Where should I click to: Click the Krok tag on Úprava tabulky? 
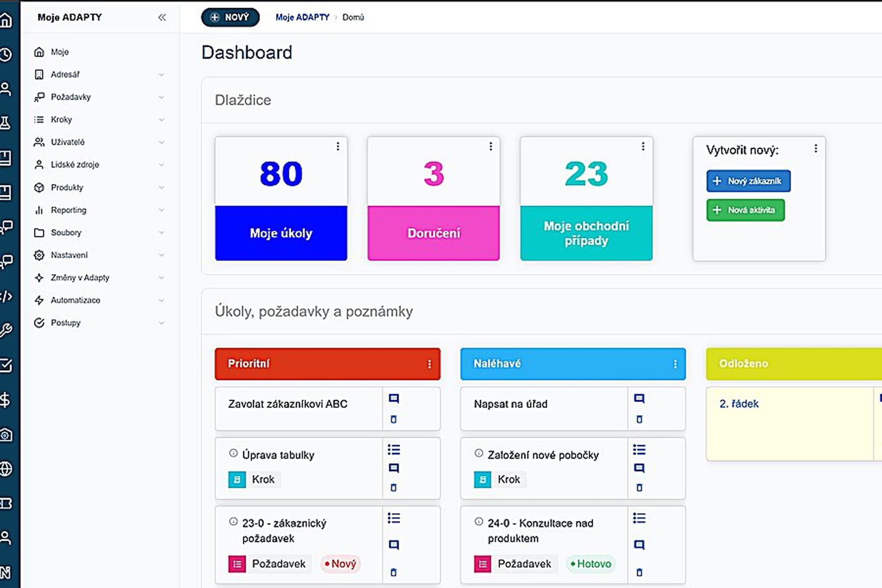(255, 480)
